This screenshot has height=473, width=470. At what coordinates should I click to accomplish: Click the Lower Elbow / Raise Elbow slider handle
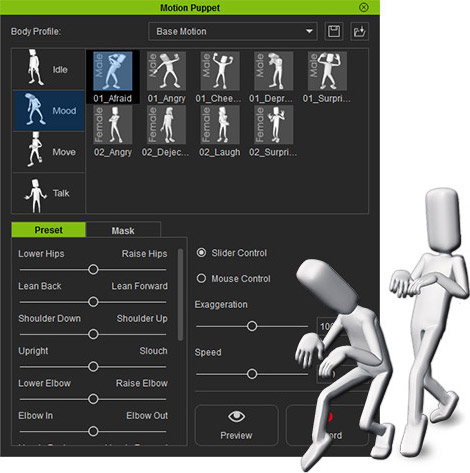point(93,399)
